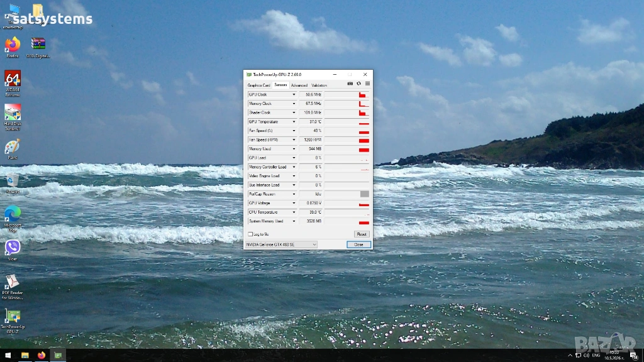Launch Viber from the desktop

pyautogui.click(x=13, y=250)
